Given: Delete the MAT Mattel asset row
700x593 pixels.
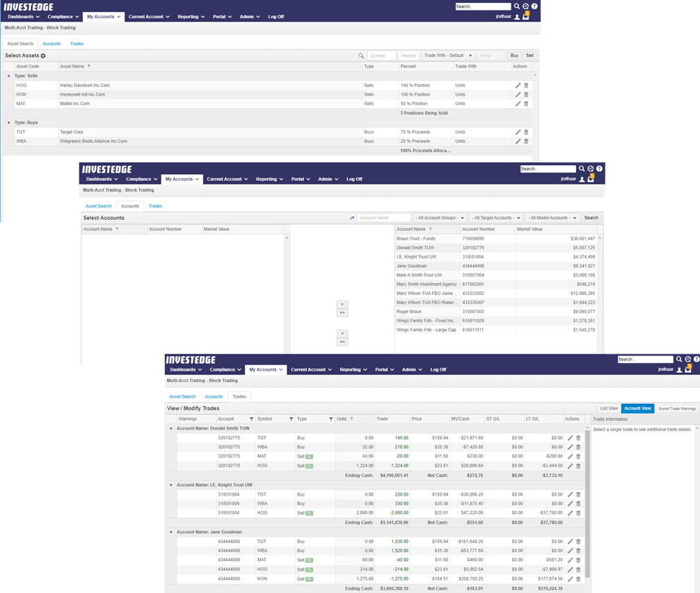Looking at the screenshot, I should click(x=526, y=104).
